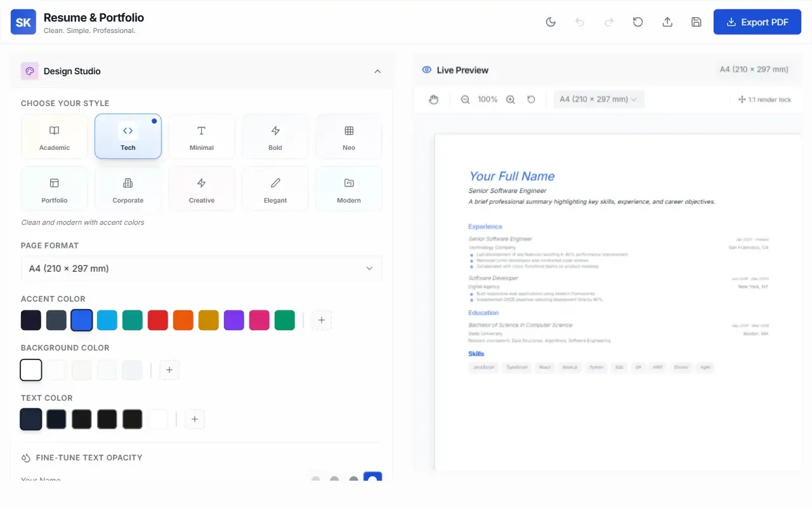The width and height of the screenshot is (812, 508).
Task: Open the preview toolbar page size dropdown
Action: pos(599,99)
